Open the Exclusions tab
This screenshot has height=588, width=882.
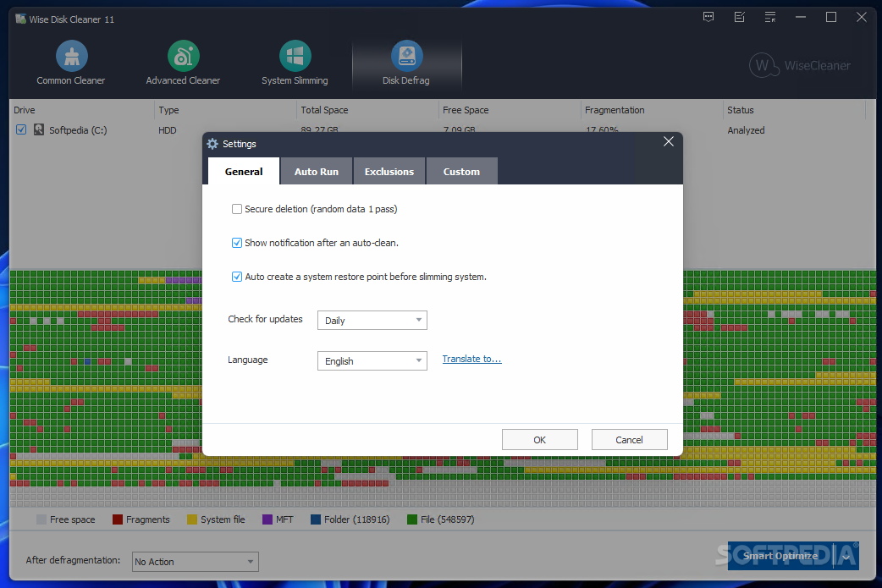tap(389, 172)
